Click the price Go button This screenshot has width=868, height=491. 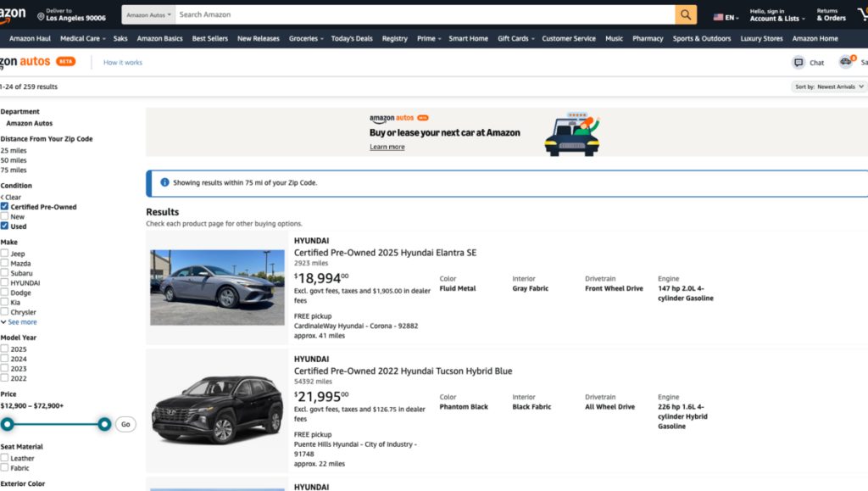(125, 425)
